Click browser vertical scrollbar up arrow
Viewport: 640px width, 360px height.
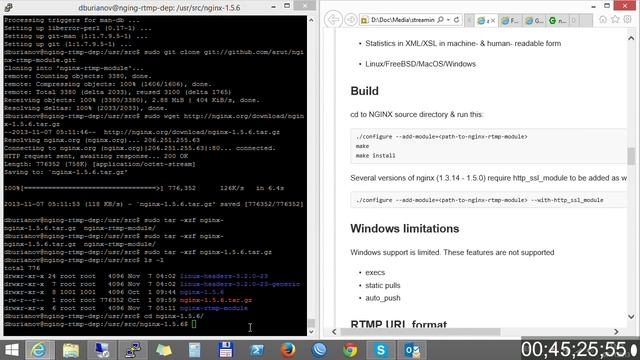(x=631, y=38)
